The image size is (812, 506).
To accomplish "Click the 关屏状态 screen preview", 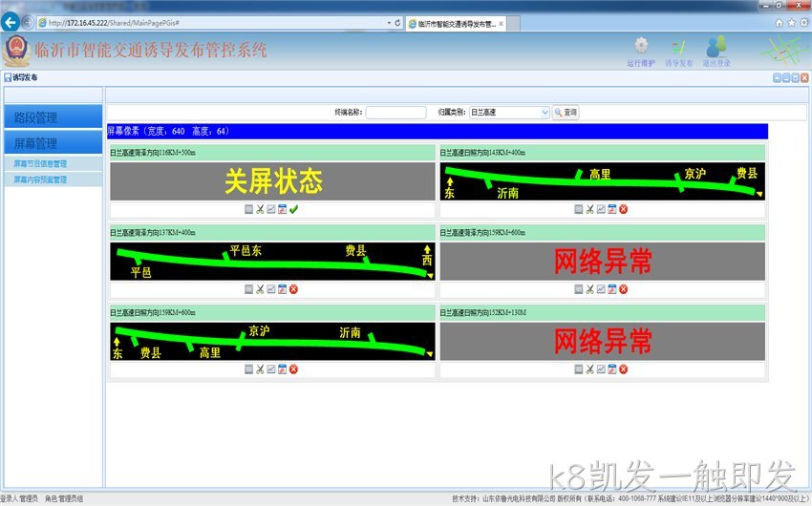I will [x=272, y=181].
